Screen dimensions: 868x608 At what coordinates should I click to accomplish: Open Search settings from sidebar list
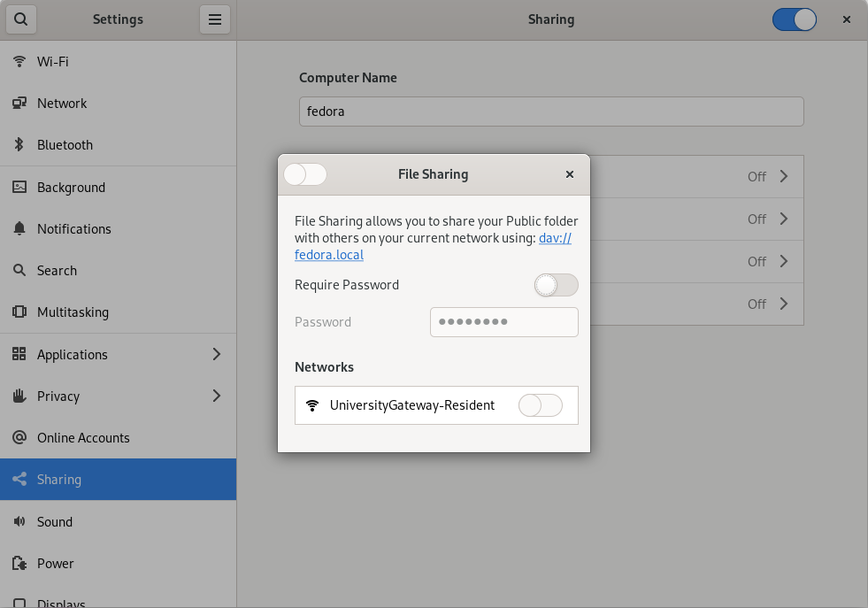[x=118, y=270]
